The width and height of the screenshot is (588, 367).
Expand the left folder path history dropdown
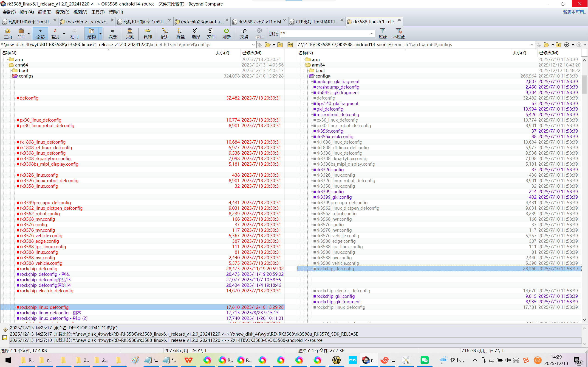click(253, 45)
